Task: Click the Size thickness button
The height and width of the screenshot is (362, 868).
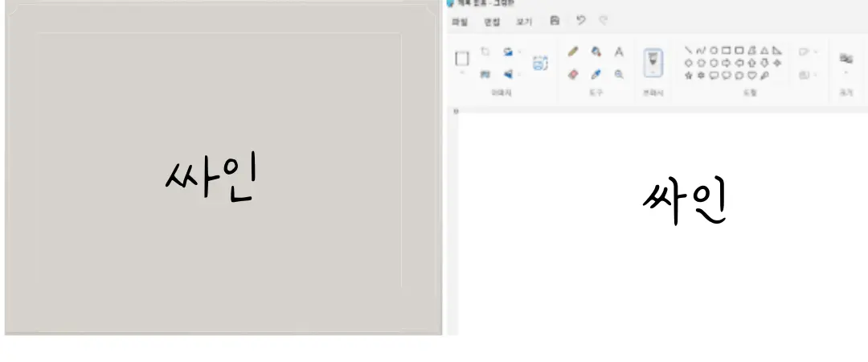Action: pos(845,60)
